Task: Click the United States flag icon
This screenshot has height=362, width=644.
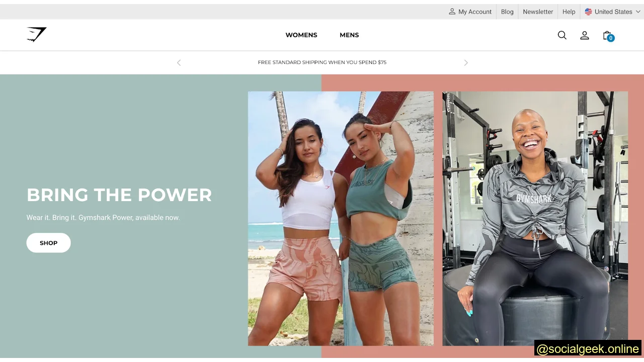Action: pyautogui.click(x=588, y=11)
